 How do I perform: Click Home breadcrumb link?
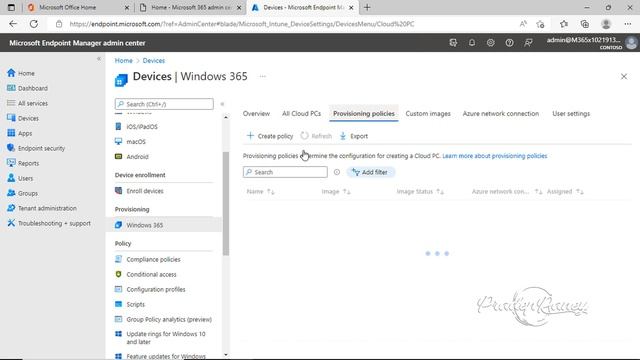[124, 60]
